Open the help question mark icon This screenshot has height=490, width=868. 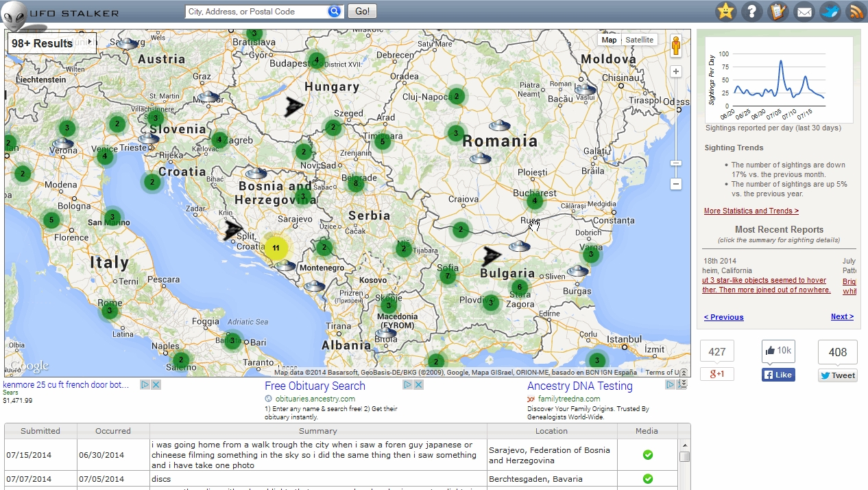click(x=752, y=12)
